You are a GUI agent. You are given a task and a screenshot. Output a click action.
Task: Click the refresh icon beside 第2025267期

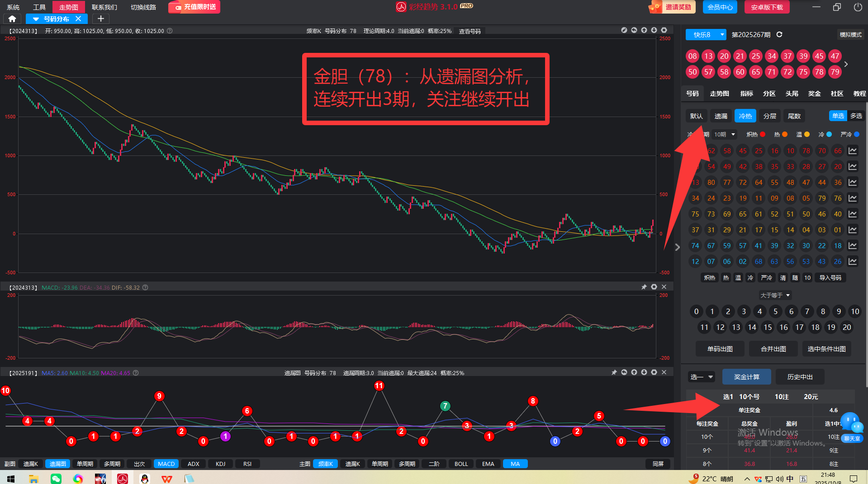pos(779,35)
